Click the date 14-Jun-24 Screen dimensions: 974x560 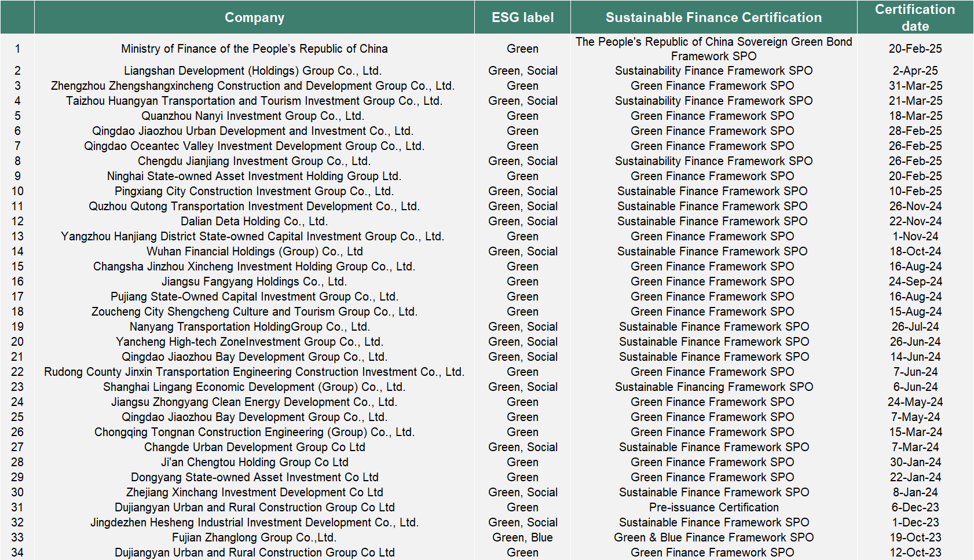(x=915, y=357)
